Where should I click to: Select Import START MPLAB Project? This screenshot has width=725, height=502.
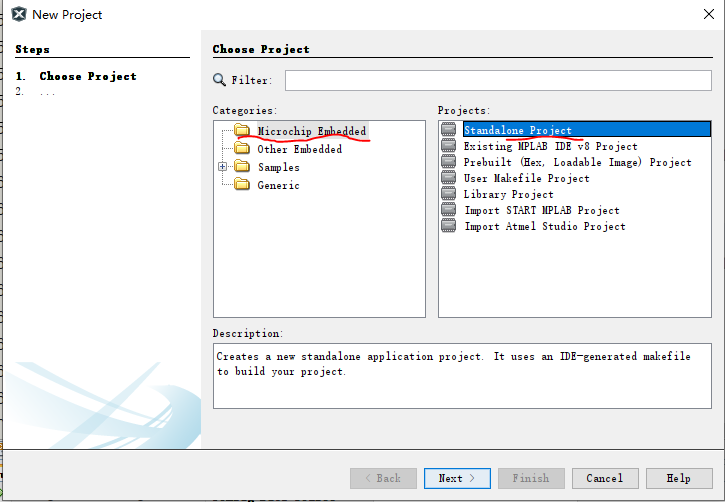[541, 210]
